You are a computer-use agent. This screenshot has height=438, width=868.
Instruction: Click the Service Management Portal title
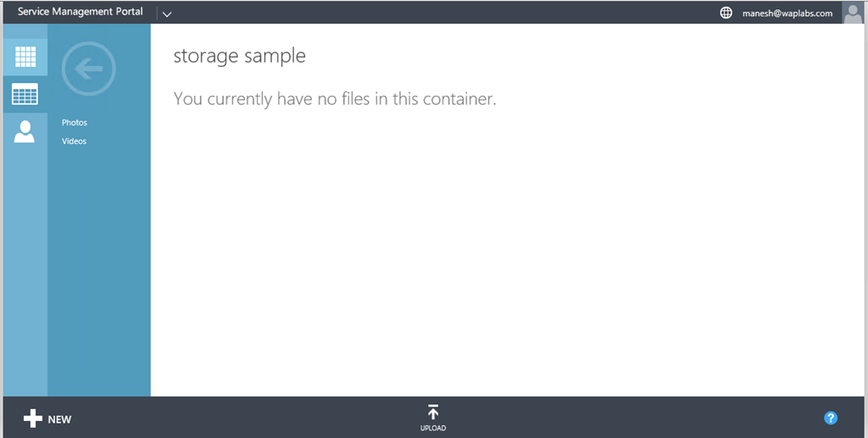[x=81, y=12]
